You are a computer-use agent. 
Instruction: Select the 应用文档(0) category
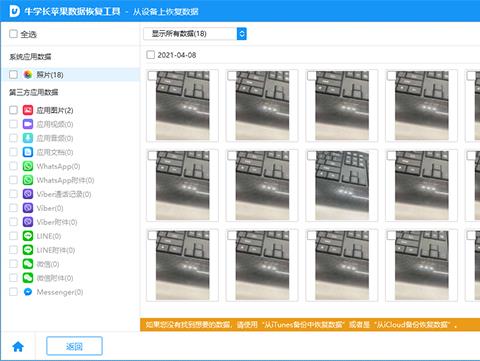click(55, 152)
